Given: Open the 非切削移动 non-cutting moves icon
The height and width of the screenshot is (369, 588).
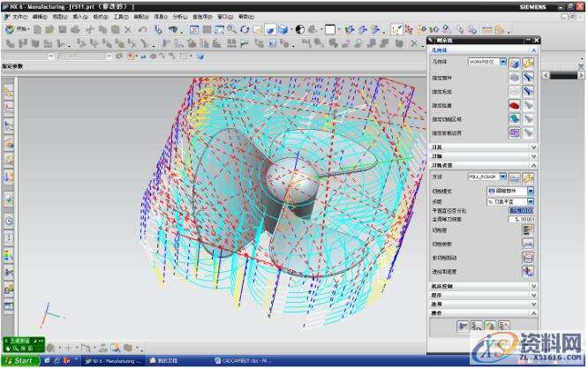Looking at the screenshot, I should point(528,257).
